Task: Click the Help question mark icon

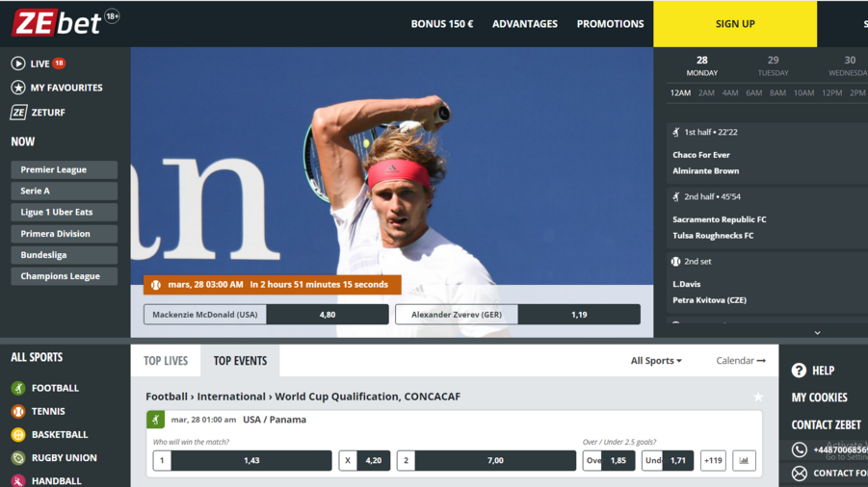Action: coord(799,371)
